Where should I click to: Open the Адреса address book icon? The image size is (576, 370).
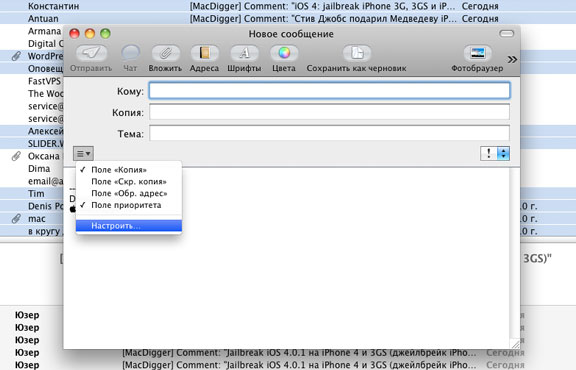tap(205, 54)
